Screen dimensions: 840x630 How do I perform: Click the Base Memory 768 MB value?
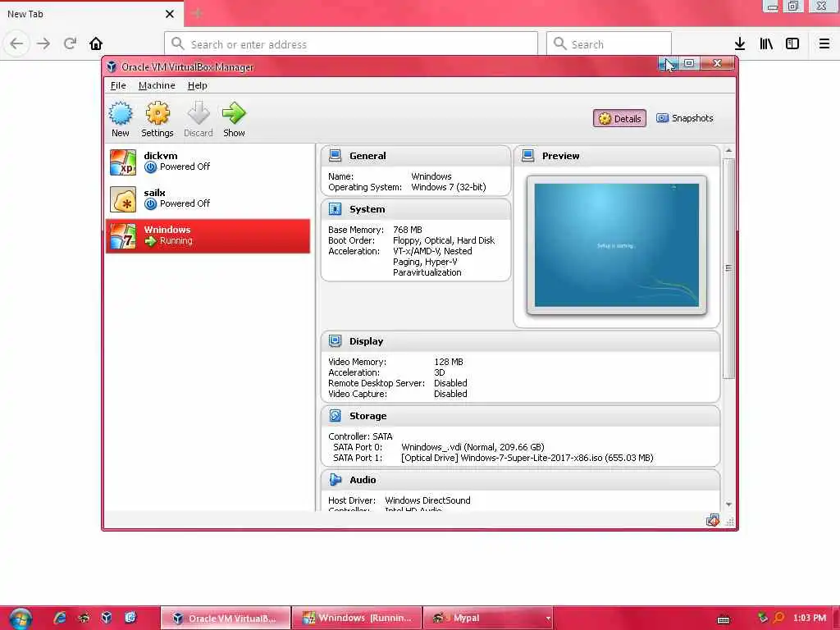click(408, 230)
